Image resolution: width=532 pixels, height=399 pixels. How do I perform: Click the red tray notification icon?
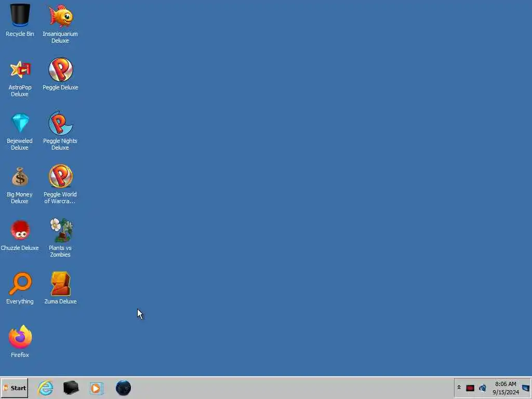(470, 388)
